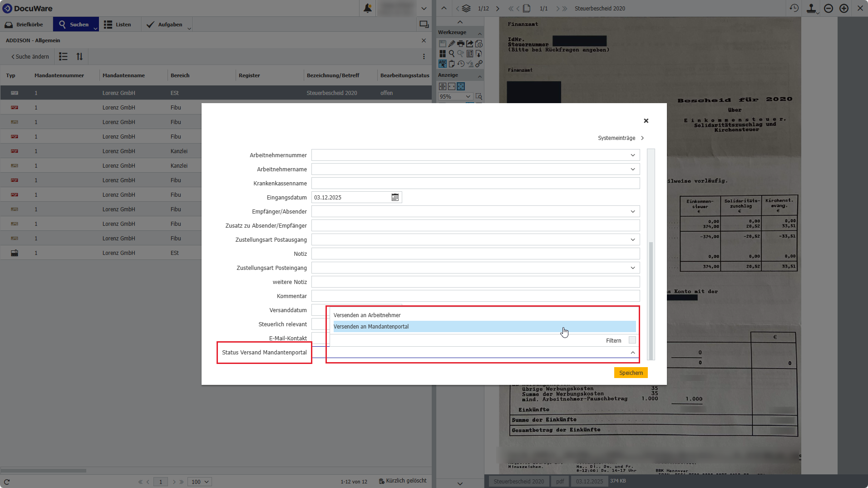
Task: Select Versenden an Mandantenportal option
Action: tap(484, 327)
